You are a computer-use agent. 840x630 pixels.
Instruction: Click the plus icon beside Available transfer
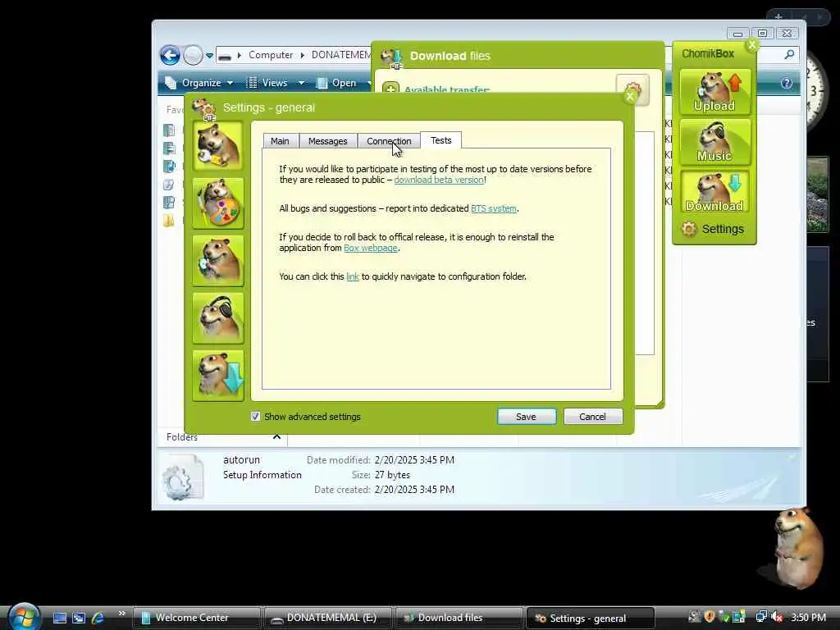[x=390, y=89]
